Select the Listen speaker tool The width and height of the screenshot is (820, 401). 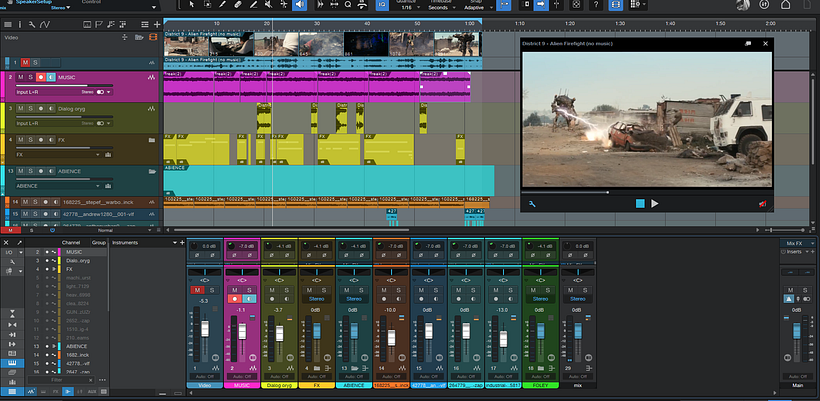pyautogui.click(x=299, y=5)
